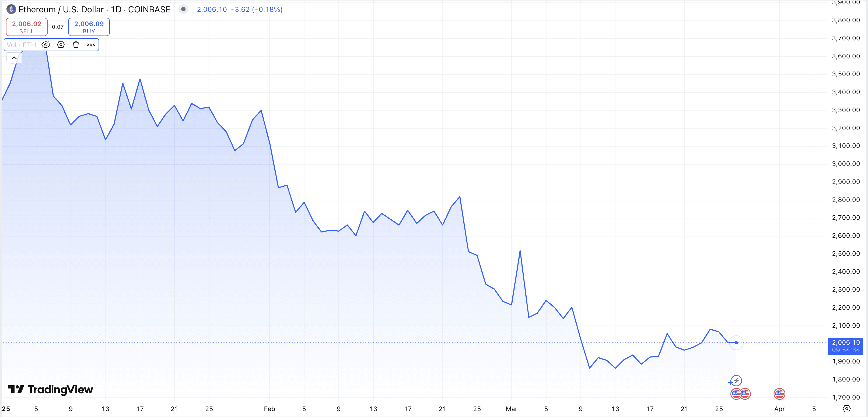Open more options for Vol indicator
This screenshot has height=417, width=868.
tap(91, 45)
